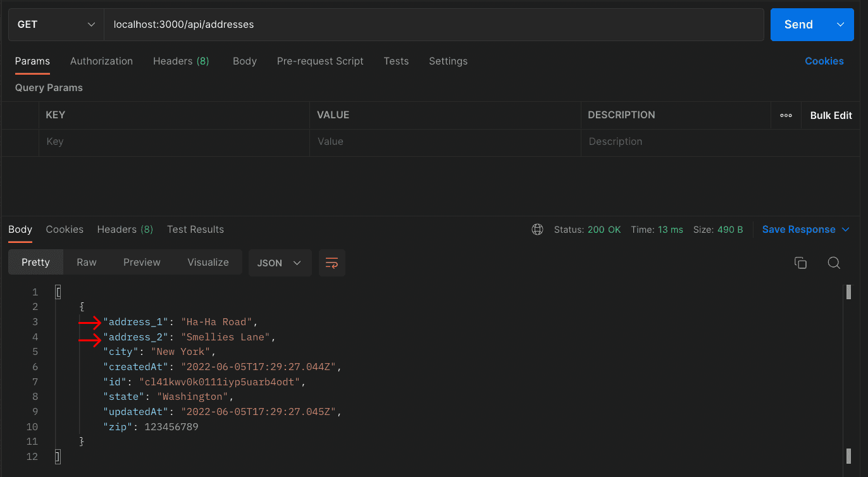The width and height of the screenshot is (868, 477).
Task: Click the Value input field
Action: [x=445, y=142]
